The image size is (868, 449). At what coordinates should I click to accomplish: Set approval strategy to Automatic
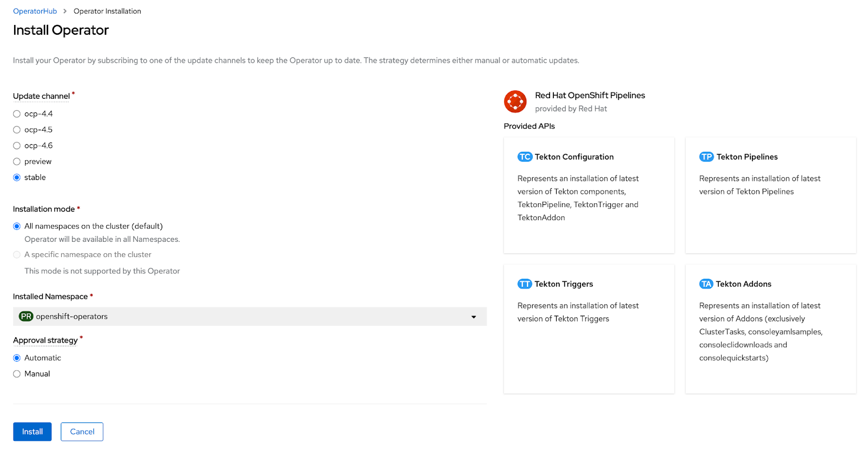[17, 358]
